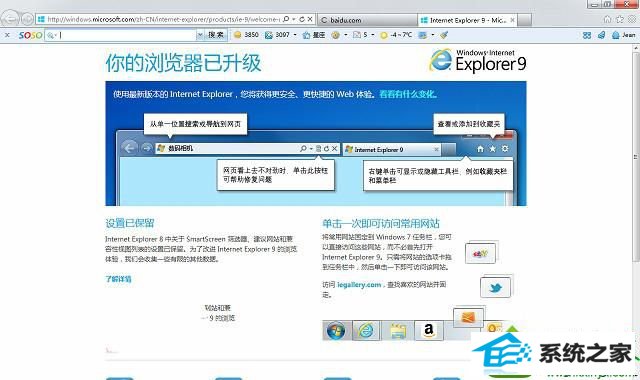Click the 了解详情 link
Screen dimensions: 640x380
point(118,279)
